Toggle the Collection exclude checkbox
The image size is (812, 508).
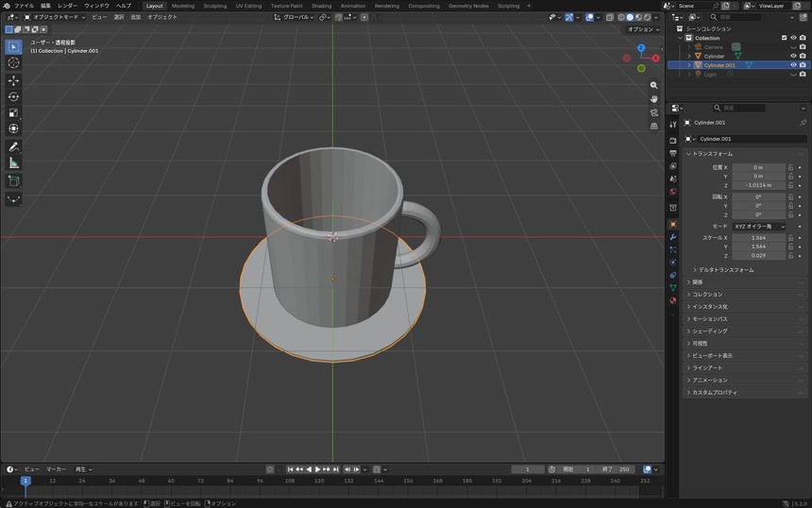(784, 38)
